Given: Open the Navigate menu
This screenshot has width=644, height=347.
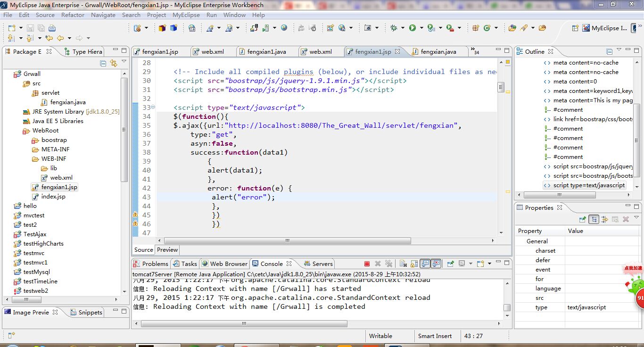Looking at the screenshot, I should pyautogui.click(x=103, y=15).
